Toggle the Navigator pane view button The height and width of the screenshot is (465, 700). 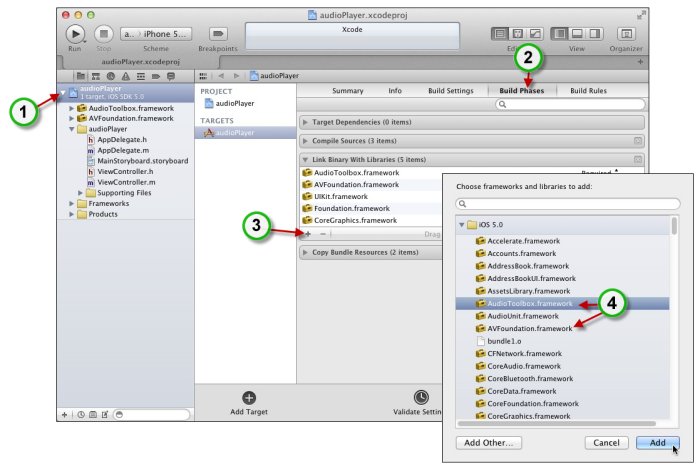559,34
